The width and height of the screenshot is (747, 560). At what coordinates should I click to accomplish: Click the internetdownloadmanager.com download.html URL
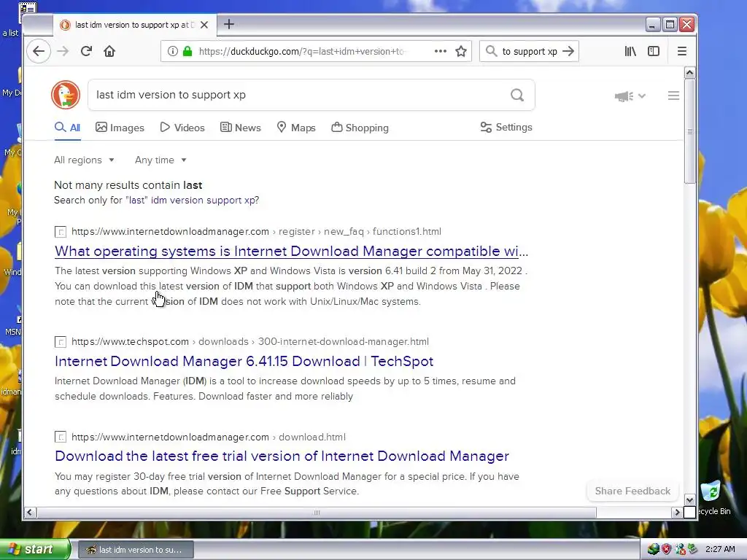(x=209, y=437)
